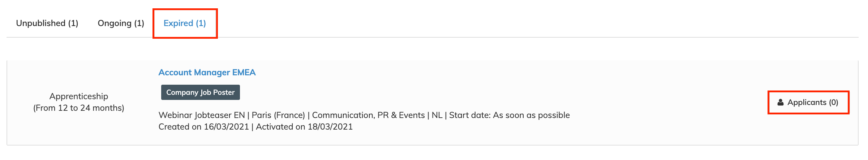Click the Webinar Jobteaser EN company name
Viewport: 868px width, 160px height.
[202, 115]
